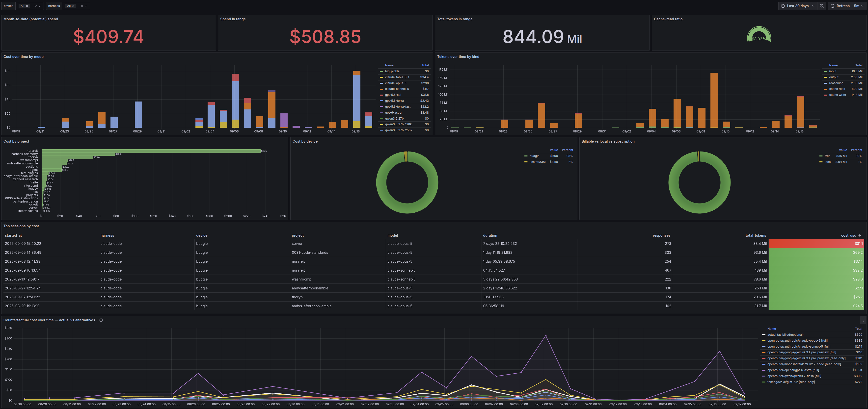Sort sessions table by total_tokens column
The height and width of the screenshot is (409, 868).
(756, 235)
